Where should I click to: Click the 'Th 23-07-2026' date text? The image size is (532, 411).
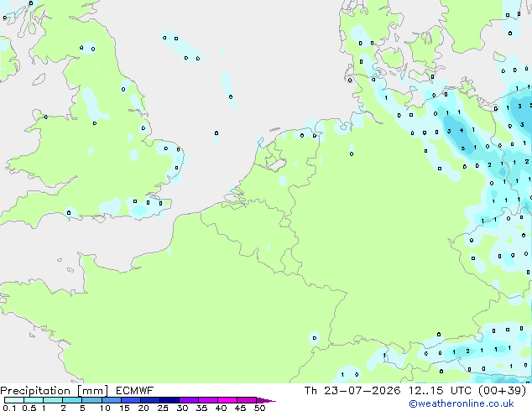pos(352,391)
